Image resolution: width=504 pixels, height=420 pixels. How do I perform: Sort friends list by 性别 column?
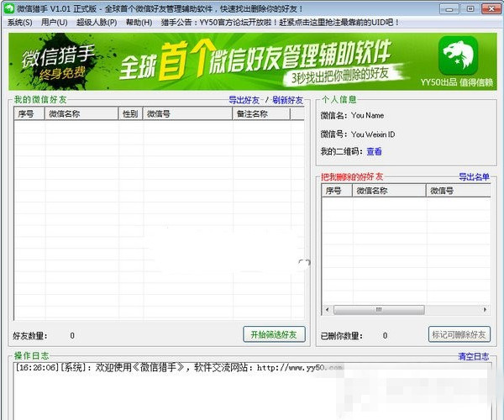coord(130,113)
